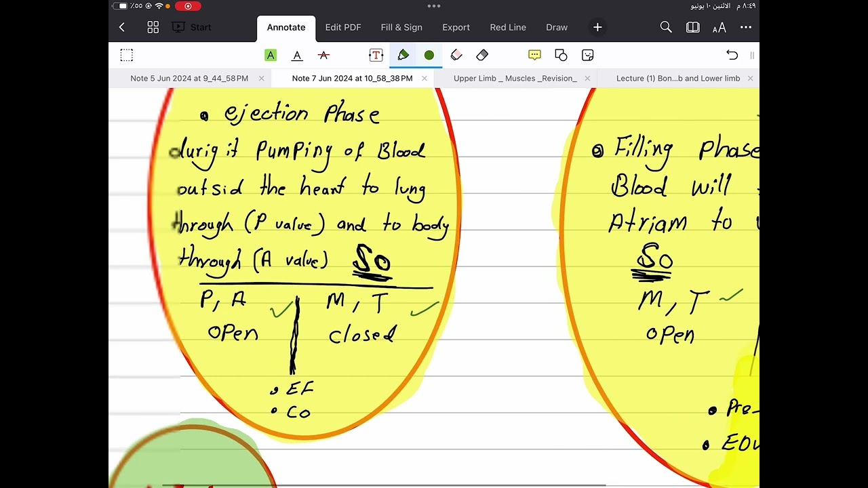Select the green text highlight tool

pos(271,55)
